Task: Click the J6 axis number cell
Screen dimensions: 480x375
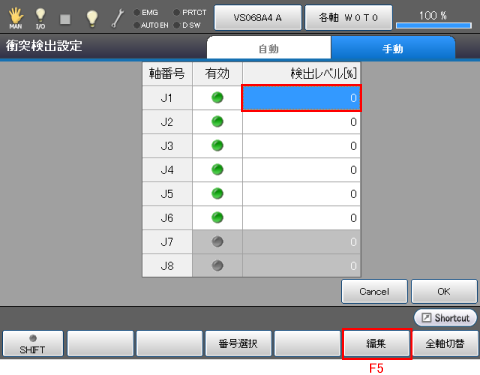Action: coord(167,218)
